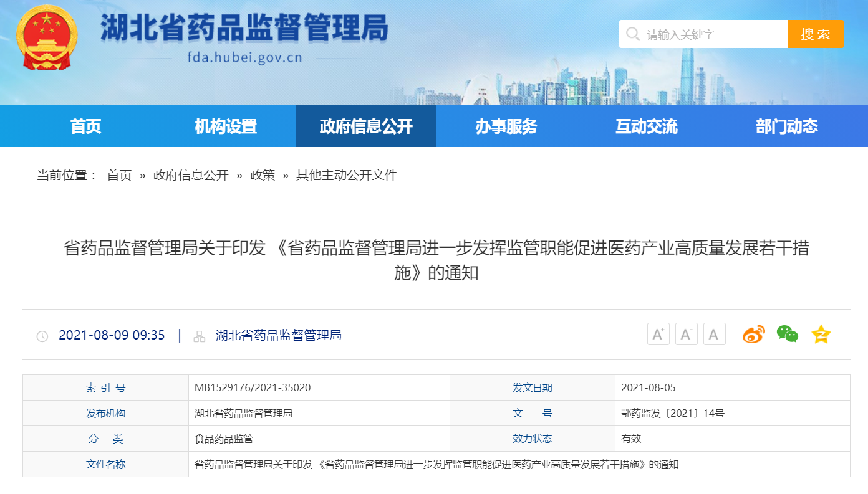Image resolution: width=868 pixels, height=494 pixels.
Task: Click 政府信息公开 breadcrumb link
Action: pyautogui.click(x=191, y=176)
